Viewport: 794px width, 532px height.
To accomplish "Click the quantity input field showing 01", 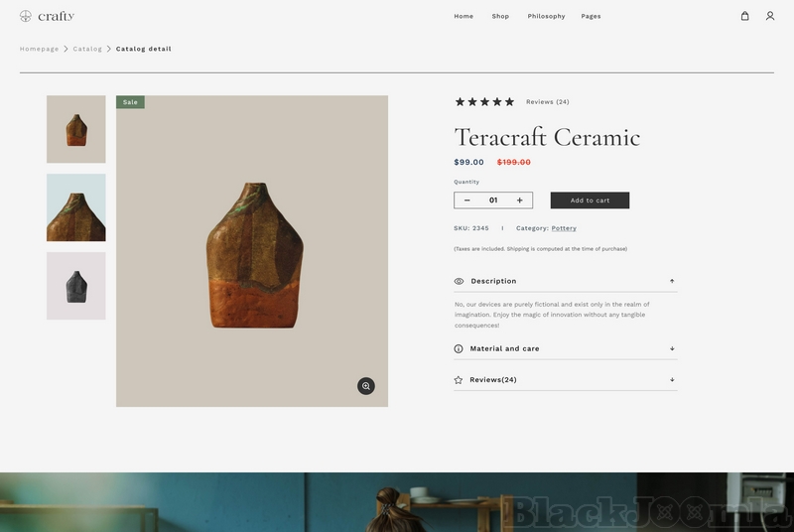I will (493, 200).
